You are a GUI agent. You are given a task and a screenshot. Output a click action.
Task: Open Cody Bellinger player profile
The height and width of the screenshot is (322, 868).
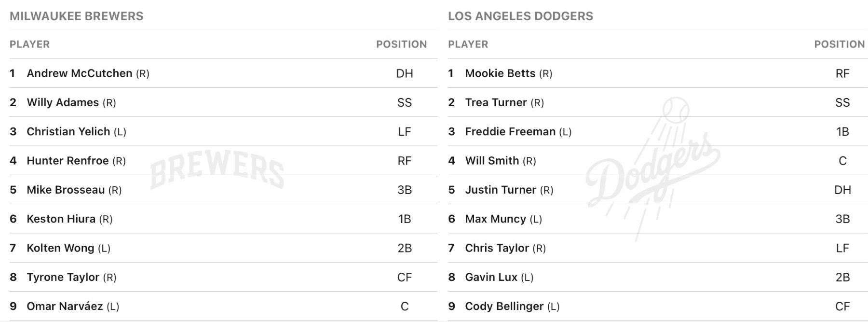tap(504, 306)
